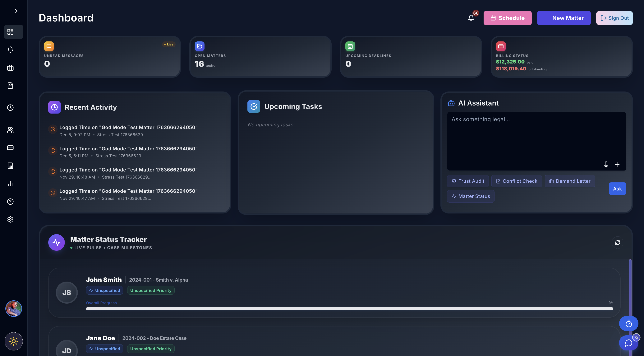Open the clock time tracking sidebar icon
644x356 pixels.
pos(10,108)
